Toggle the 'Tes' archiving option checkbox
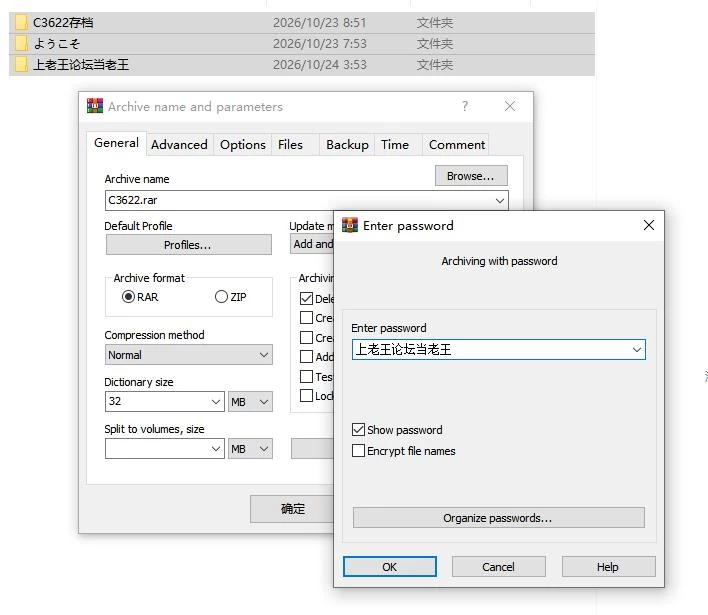The height and width of the screenshot is (615, 708). click(x=307, y=377)
